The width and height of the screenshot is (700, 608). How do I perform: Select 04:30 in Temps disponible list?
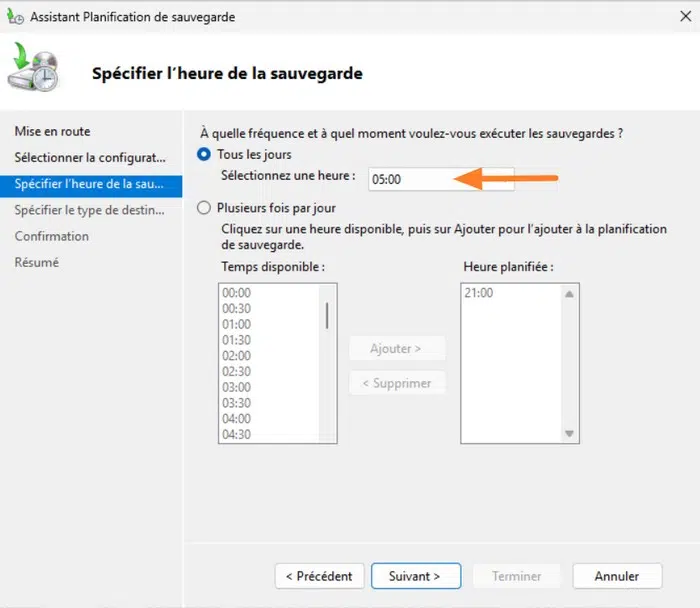coord(237,434)
